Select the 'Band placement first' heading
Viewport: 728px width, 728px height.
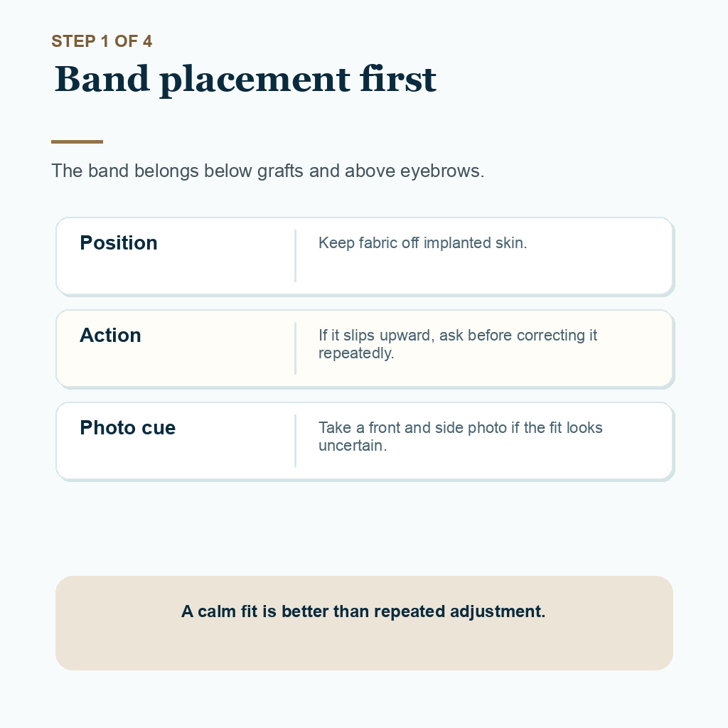click(x=245, y=80)
